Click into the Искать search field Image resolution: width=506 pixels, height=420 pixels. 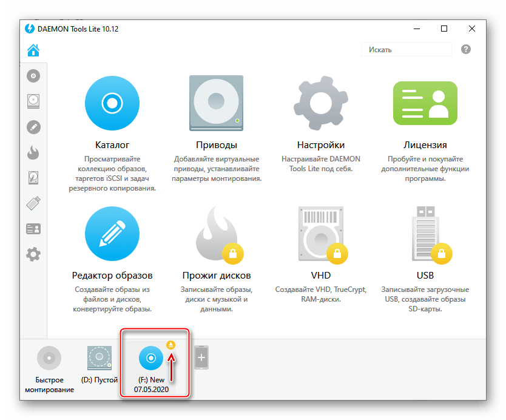[x=406, y=50]
